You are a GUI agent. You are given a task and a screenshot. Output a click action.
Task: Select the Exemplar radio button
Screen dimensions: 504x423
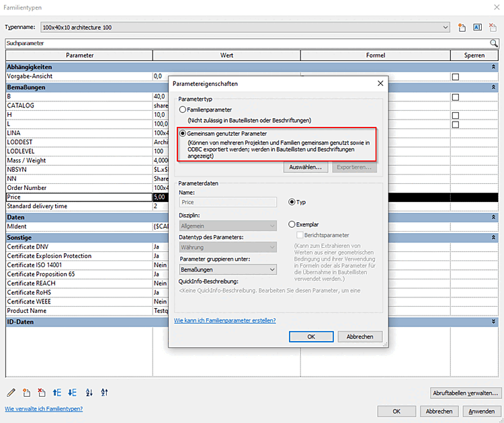pyautogui.click(x=292, y=224)
